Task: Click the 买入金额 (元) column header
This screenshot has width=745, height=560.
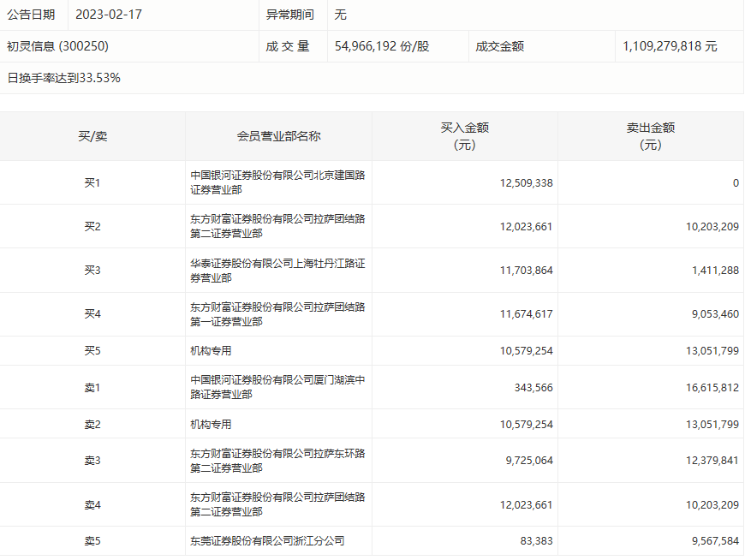Action: [465, 136]
